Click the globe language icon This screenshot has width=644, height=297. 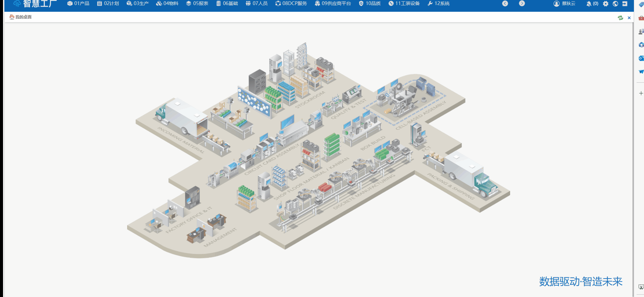(x=615, y=4)
